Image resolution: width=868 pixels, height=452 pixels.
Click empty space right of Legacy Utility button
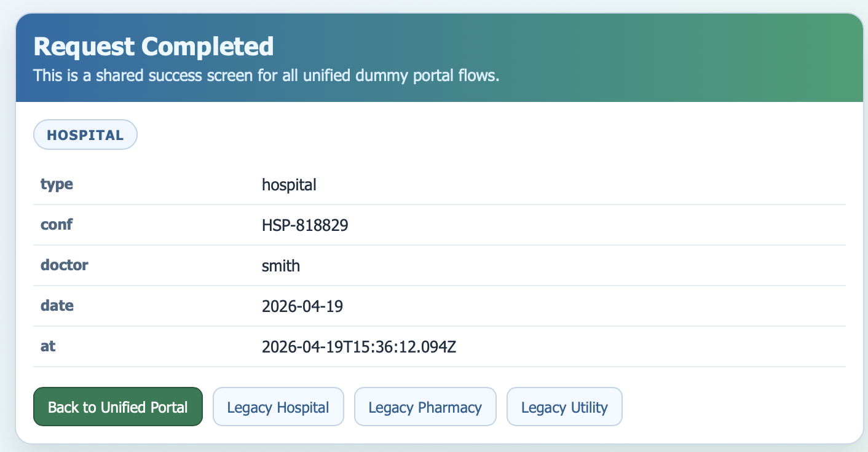pos(738,407)
